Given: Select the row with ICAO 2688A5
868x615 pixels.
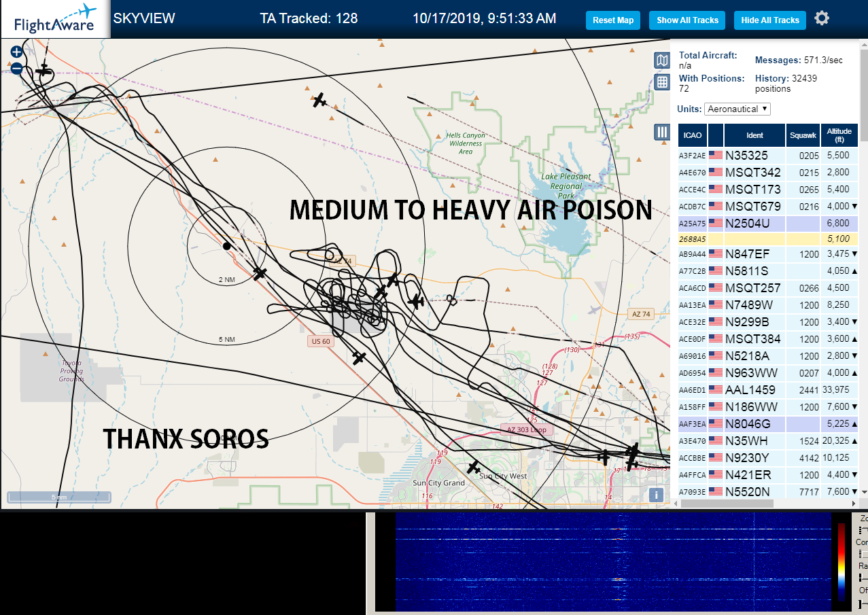Looking at the screenshot, I should [768, 239].
